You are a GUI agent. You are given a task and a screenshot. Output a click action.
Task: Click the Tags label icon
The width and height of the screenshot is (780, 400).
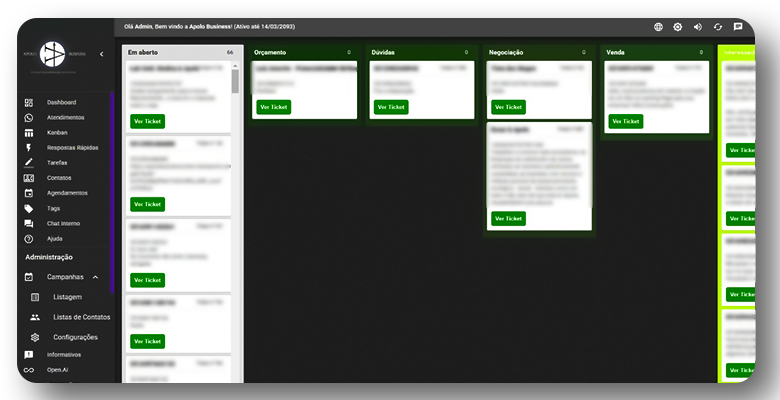tap(29, 208)
